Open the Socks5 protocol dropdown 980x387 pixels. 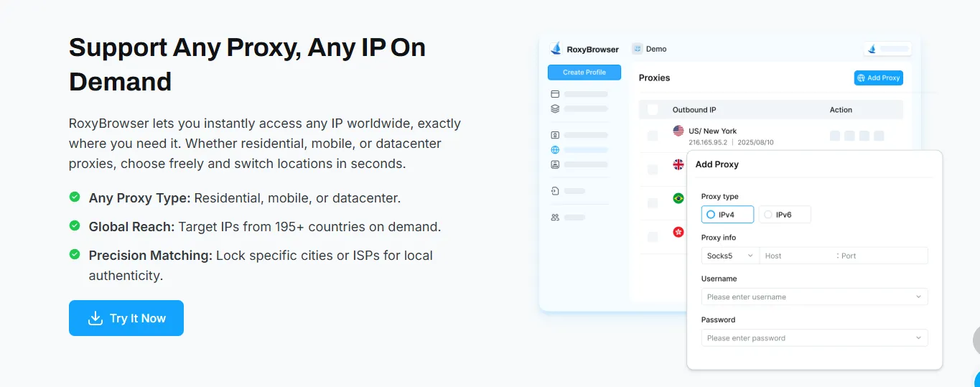click(731, 256)
